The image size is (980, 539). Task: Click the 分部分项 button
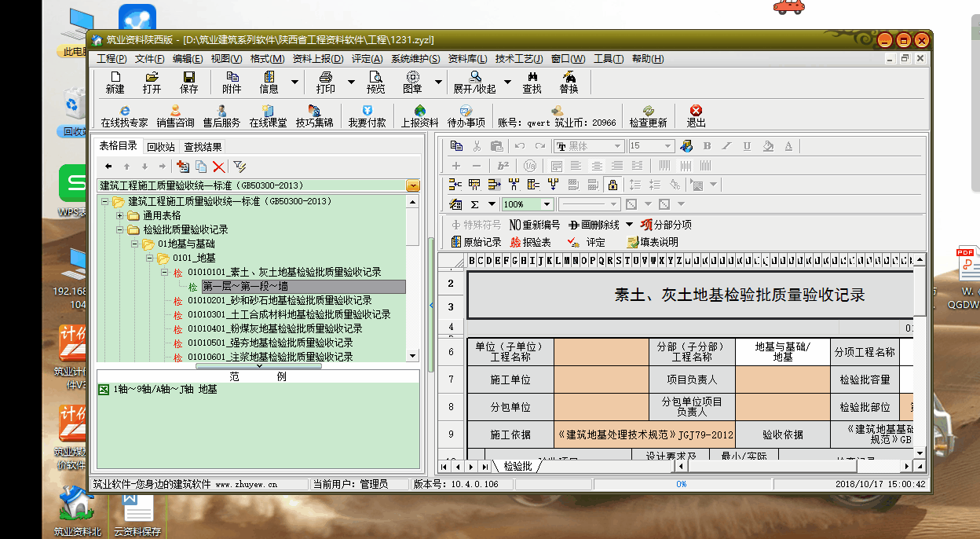pyautogui.click(x=665, y=225)
